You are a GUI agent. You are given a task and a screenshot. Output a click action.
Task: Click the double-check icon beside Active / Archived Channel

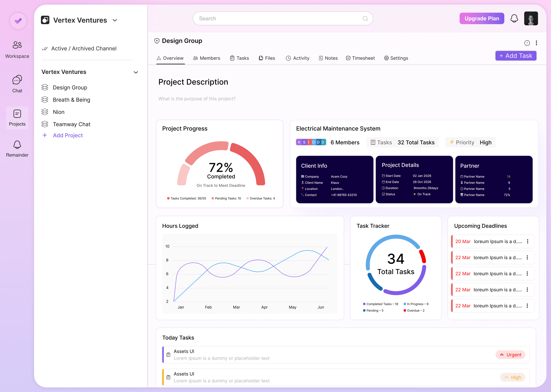[45, 49]
